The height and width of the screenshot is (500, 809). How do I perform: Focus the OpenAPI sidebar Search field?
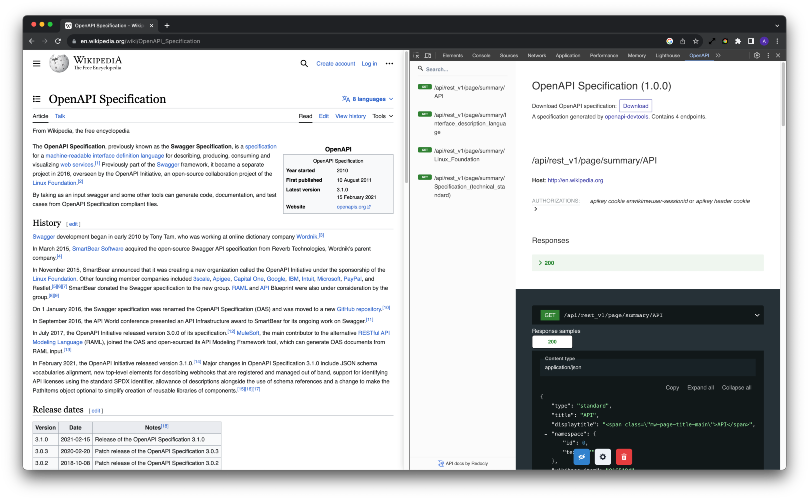point(463,69)
